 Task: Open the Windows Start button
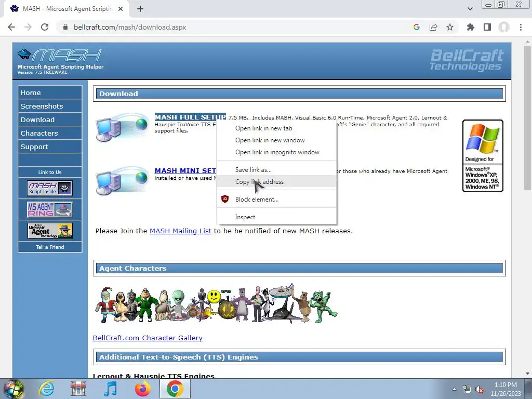[14, 389]
